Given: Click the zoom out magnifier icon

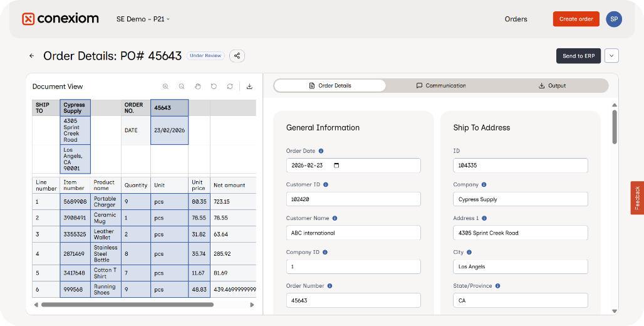Looking at the screenshot, I should [182, 87].
